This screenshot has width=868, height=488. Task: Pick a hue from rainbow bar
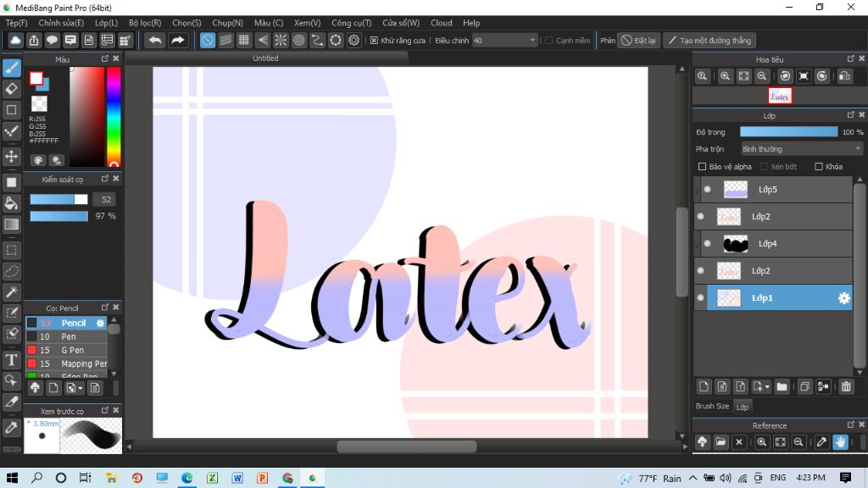[114, 116]
